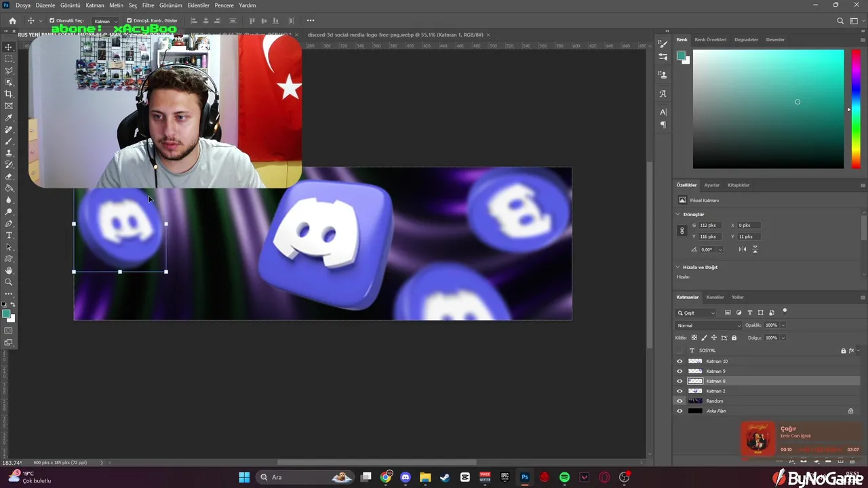Select the Rectangular Marquee tool
Image resolution: width=868 pixels, height=488 pixels.
9,59
